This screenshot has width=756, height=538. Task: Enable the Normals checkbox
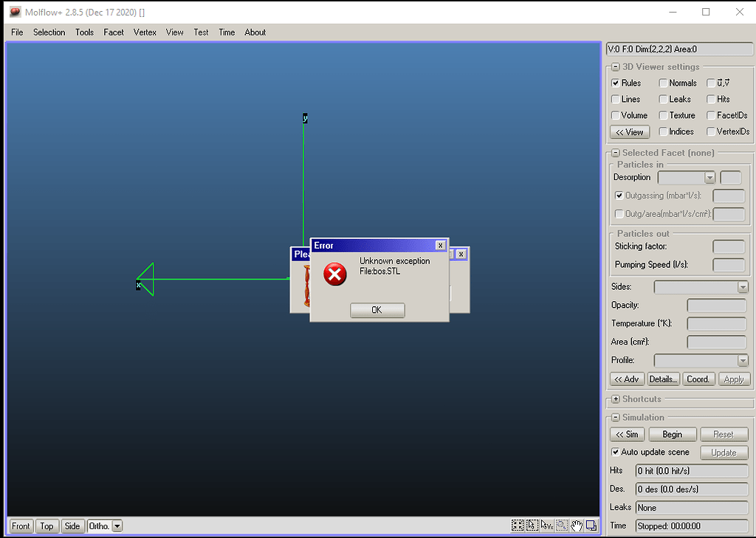[663, 83]
